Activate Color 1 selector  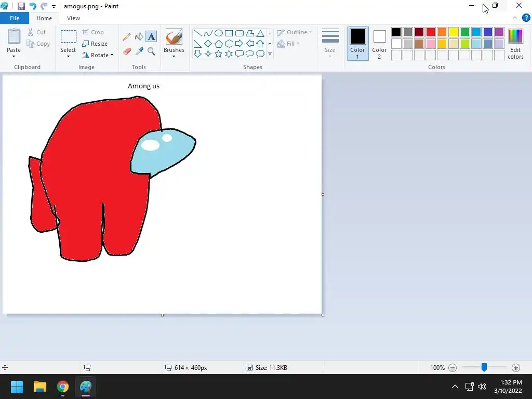point(357,44)
